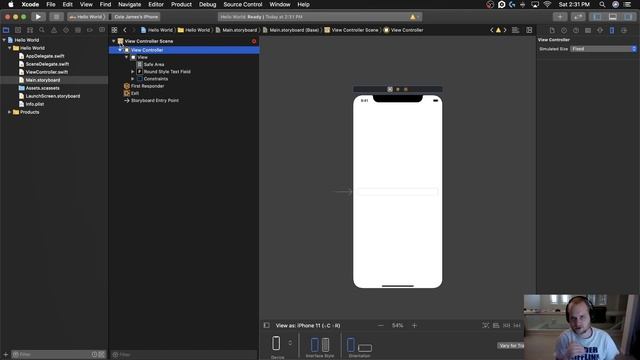This screenshot has width=640, height=360.
Task: Expand the Products folder
Action: tap(9, 112)
